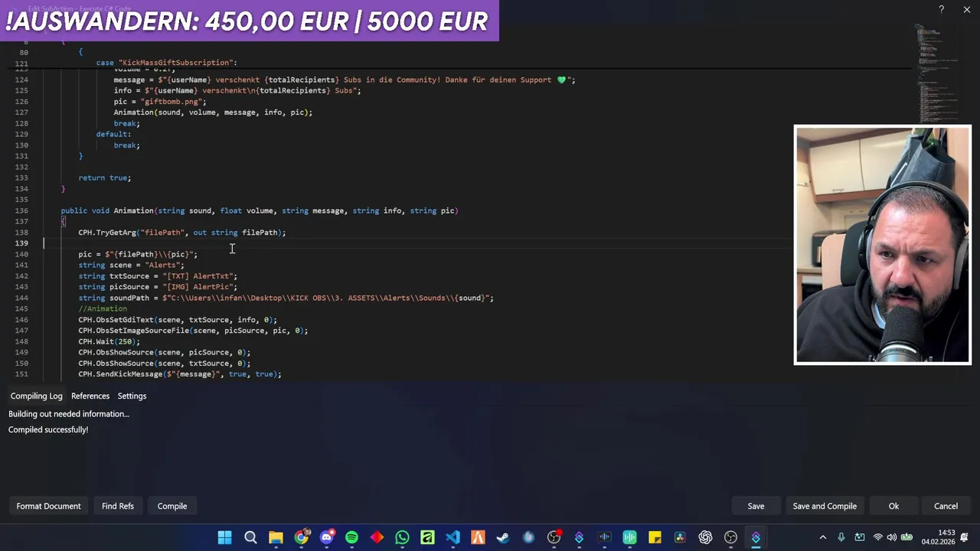The image size is (980, 551).
Task: Open DaVinci Resolve from the taskbar
Action: tap(680, 537)
